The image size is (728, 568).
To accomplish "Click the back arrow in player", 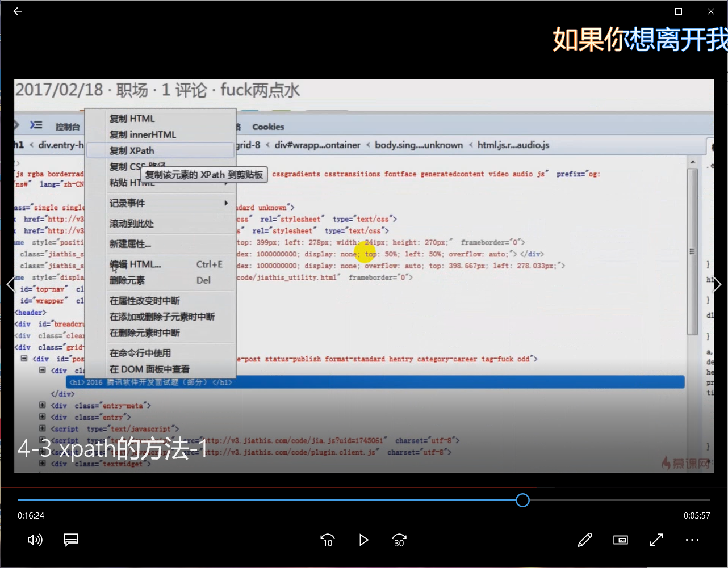I will (x=18, y=11).
